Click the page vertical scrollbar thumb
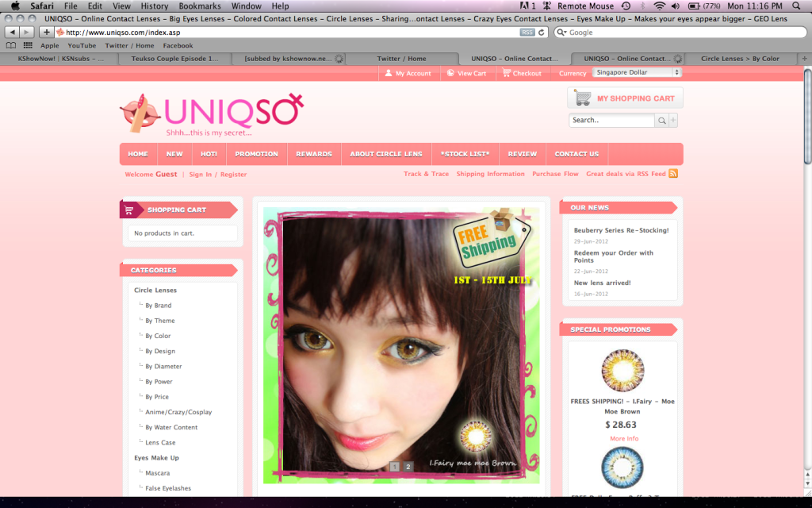The width and height of the screenshot is (812, 508). [807, 117]
